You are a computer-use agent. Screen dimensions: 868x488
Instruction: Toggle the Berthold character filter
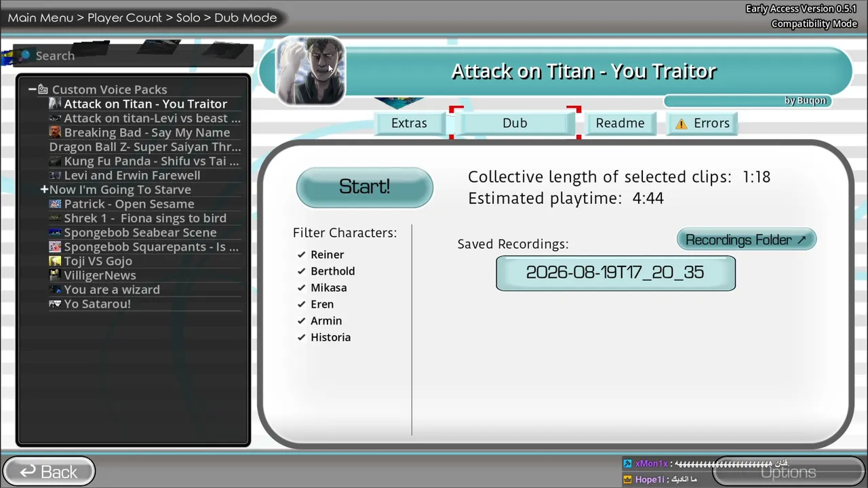coord(326,271)
